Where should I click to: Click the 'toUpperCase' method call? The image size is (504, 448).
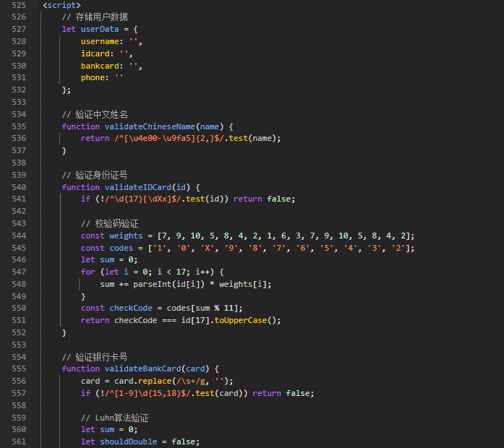click(240, 321)
